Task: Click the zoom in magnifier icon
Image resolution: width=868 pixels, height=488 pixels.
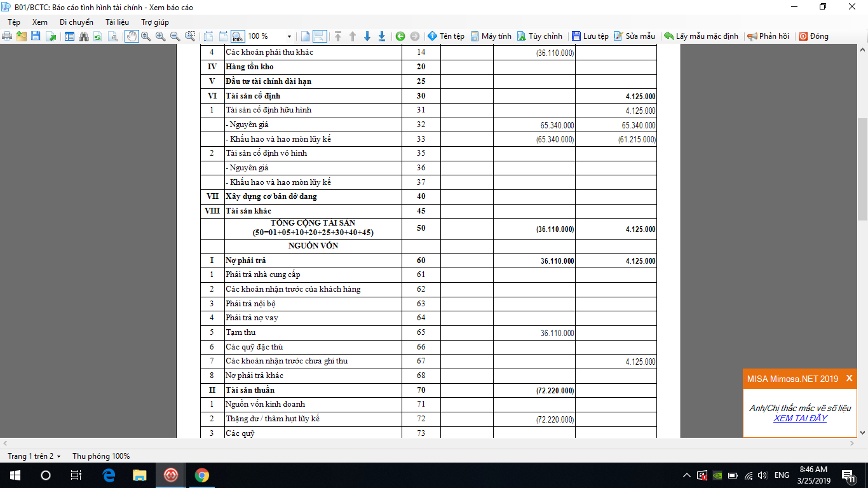Action: 160,36
